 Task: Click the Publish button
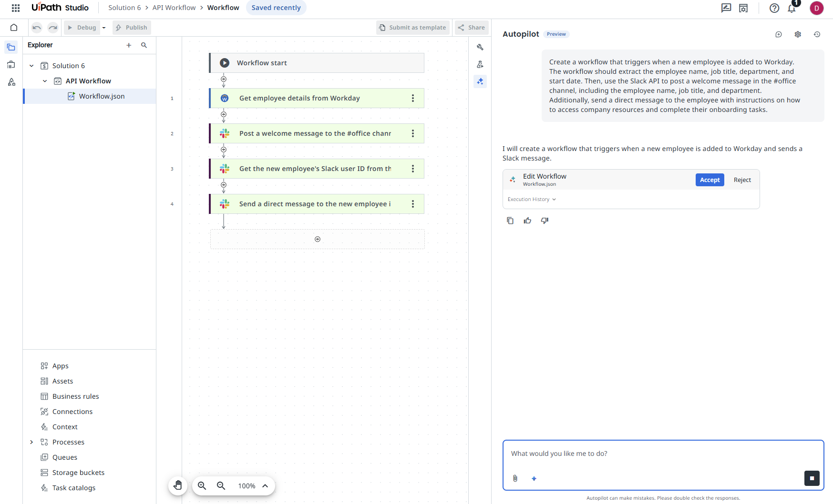tap(132, 28)
